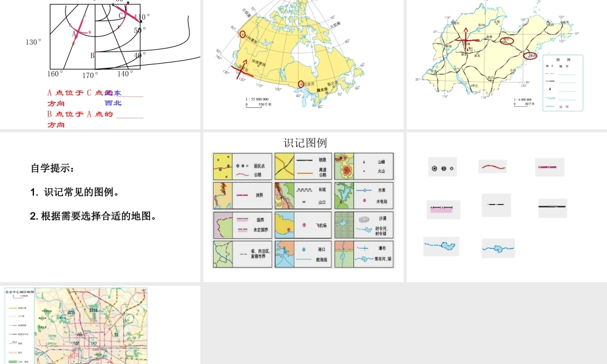Click the line 2. 根据需要选择合适的地图。
This screenshot has height=364, width=607.
tap(93, 216)
